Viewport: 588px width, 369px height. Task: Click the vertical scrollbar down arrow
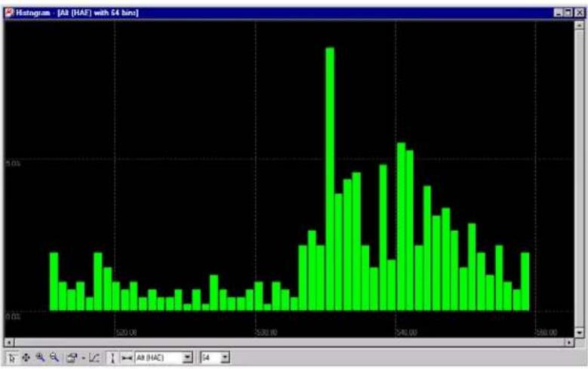point(579,332)
